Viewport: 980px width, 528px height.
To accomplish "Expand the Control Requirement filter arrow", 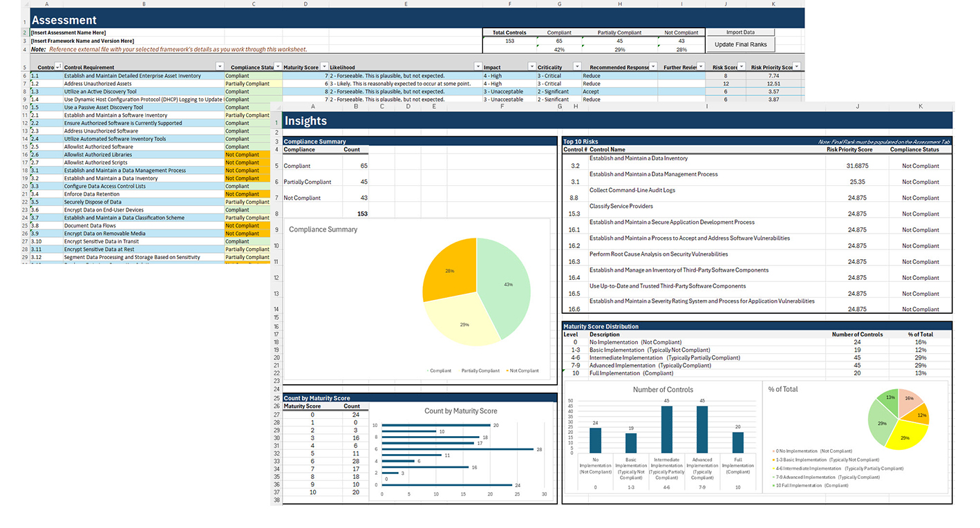I will [x=220, y=67].
